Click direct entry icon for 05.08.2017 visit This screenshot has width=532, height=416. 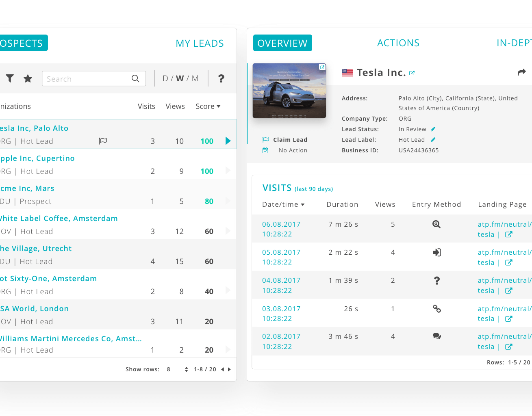click(x=437, y=252)
